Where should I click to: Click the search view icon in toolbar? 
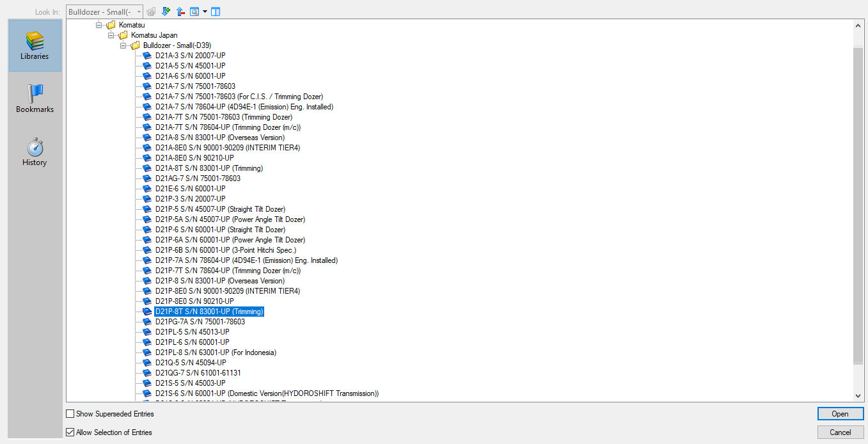pos(194,12)
